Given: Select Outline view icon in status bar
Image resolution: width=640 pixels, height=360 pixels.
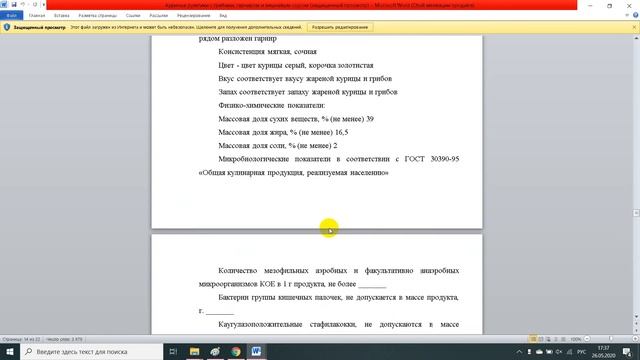Looking at the screenshot, I should [556, 339].
